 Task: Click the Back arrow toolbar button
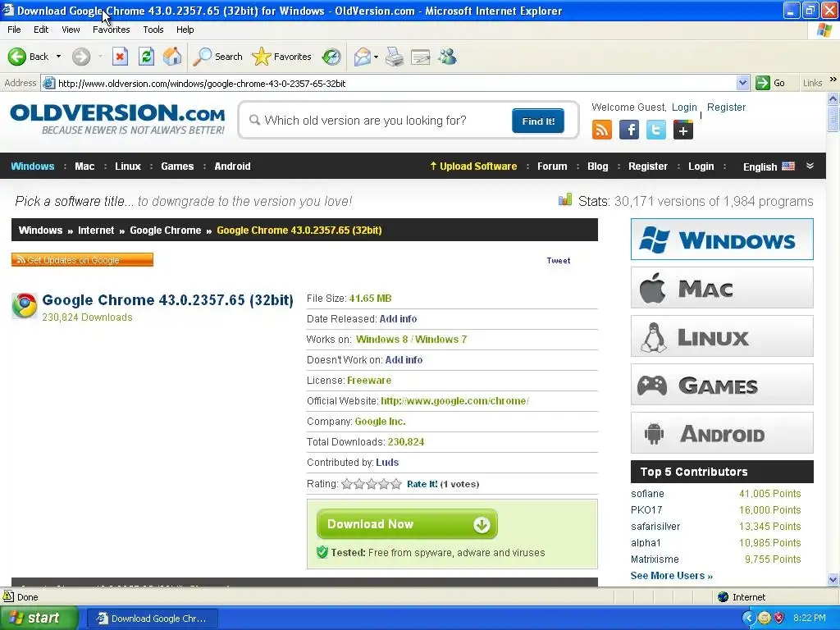point(28,57)
